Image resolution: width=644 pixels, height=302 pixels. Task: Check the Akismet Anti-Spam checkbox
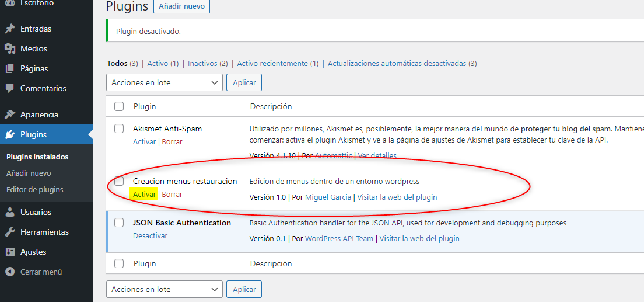coord(119,129)
